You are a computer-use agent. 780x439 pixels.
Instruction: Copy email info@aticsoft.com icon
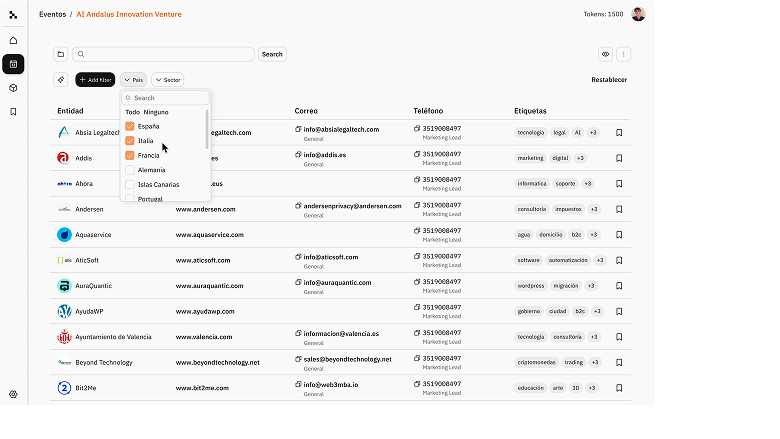point(298,257)
